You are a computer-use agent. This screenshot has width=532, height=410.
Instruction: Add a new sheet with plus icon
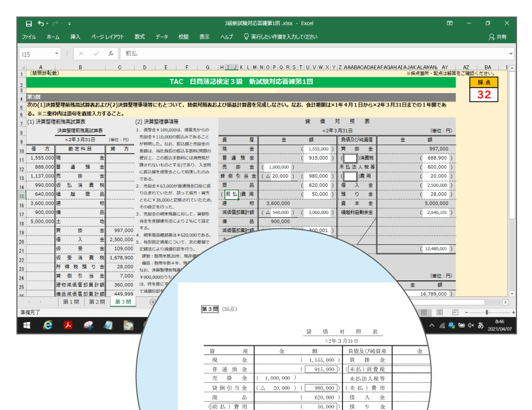point(153,302)
